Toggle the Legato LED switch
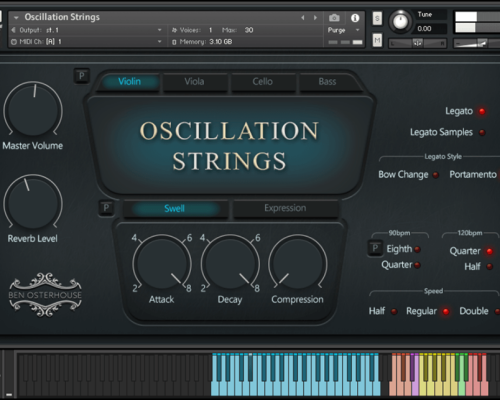500x400 pixels. (482, 111)
